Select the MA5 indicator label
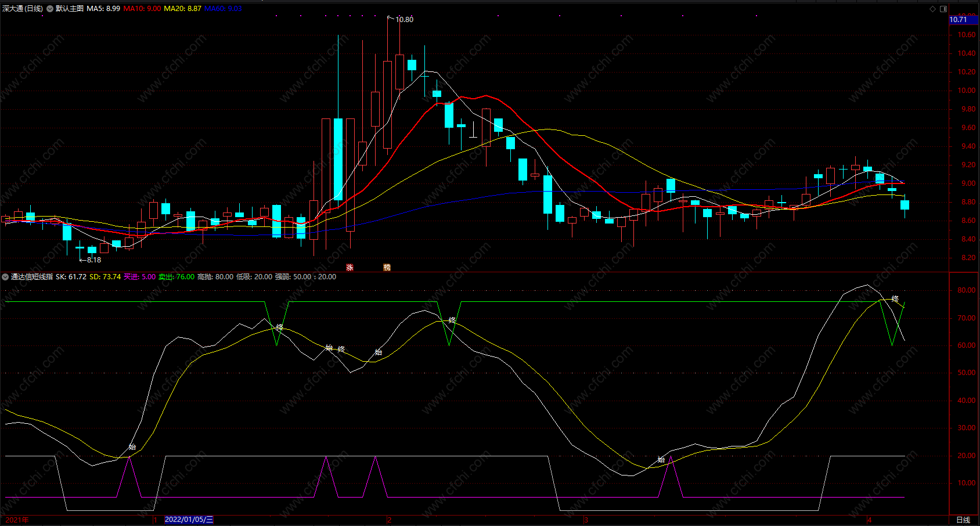980x526 pixels. tap(103, 9)
